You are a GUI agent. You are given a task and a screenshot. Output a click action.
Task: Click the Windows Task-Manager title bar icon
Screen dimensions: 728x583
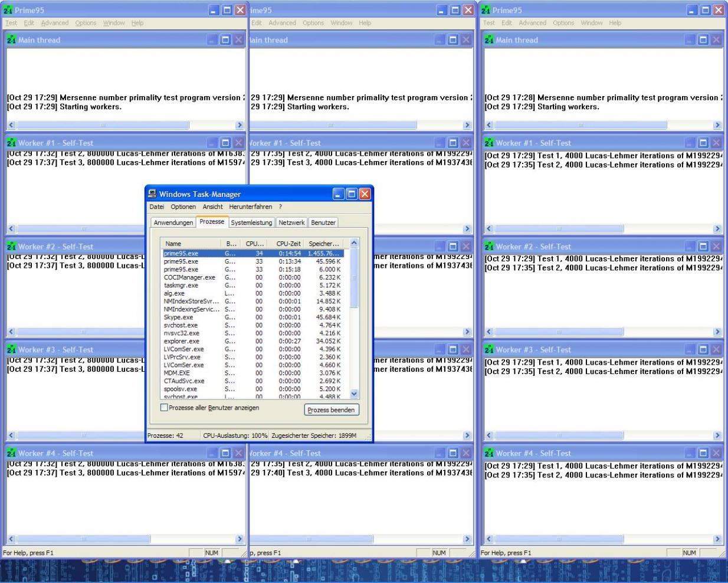coord(152,194)
